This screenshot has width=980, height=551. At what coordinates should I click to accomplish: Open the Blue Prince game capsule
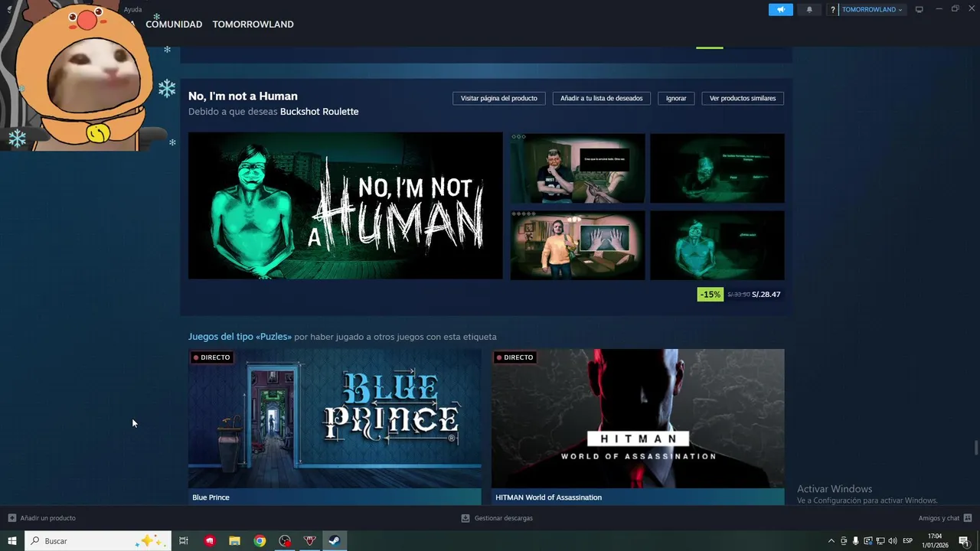[x=335, y=419]
